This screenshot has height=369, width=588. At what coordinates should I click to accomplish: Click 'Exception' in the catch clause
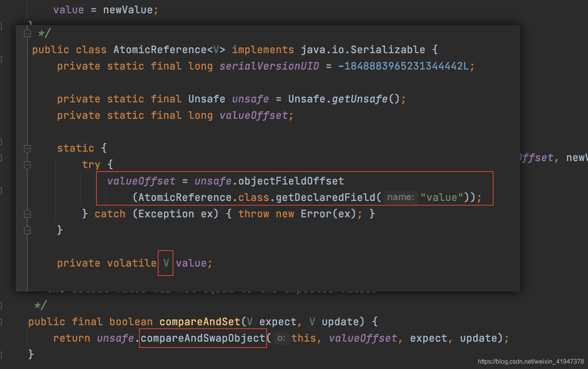coord(166,214)
